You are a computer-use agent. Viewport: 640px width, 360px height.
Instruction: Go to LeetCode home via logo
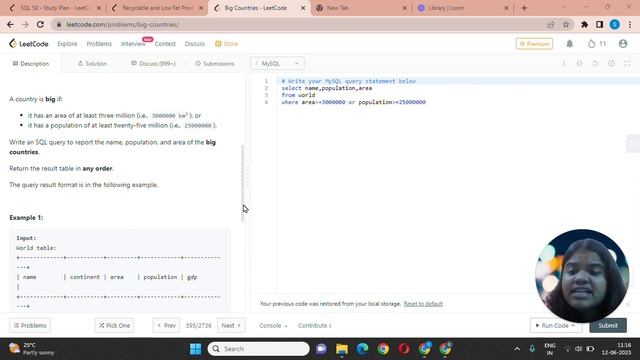point(29,44)
